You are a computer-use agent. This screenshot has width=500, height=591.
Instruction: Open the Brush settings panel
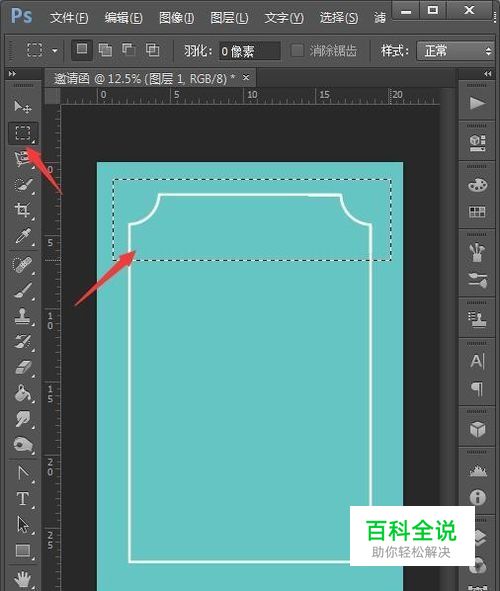[477, 280]
